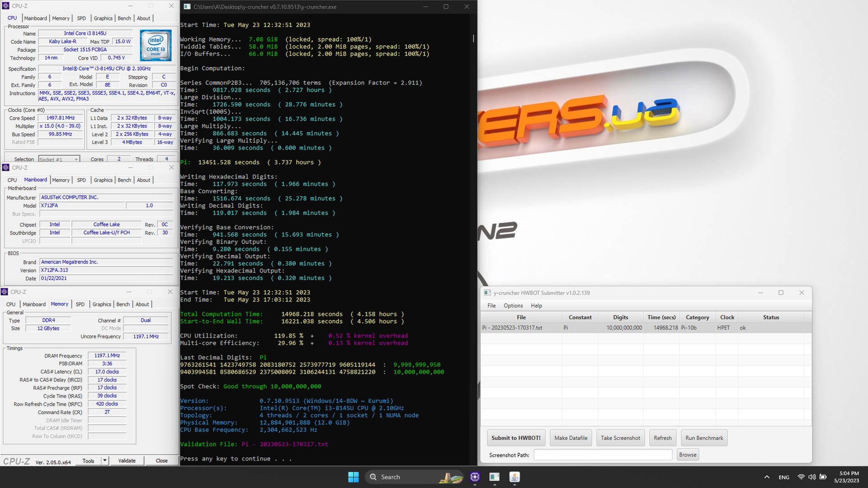Open About tab in top CPU-Z window
The height and width of the screenshot is (488, 868).
coord(144,18)
